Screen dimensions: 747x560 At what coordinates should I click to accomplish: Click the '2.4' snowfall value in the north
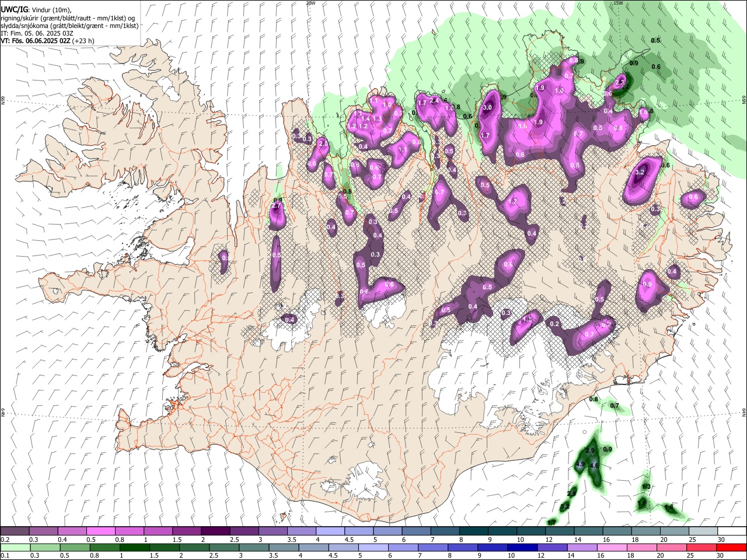(434, 101)
